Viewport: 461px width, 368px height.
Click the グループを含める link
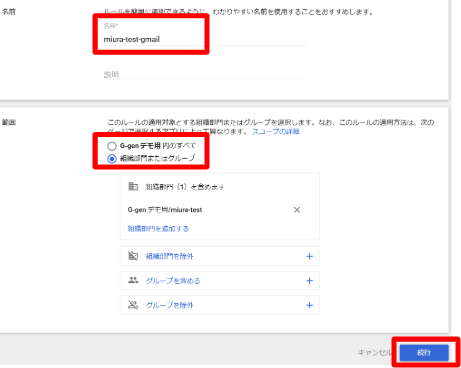pyautogui.click(x=173, y=281)
